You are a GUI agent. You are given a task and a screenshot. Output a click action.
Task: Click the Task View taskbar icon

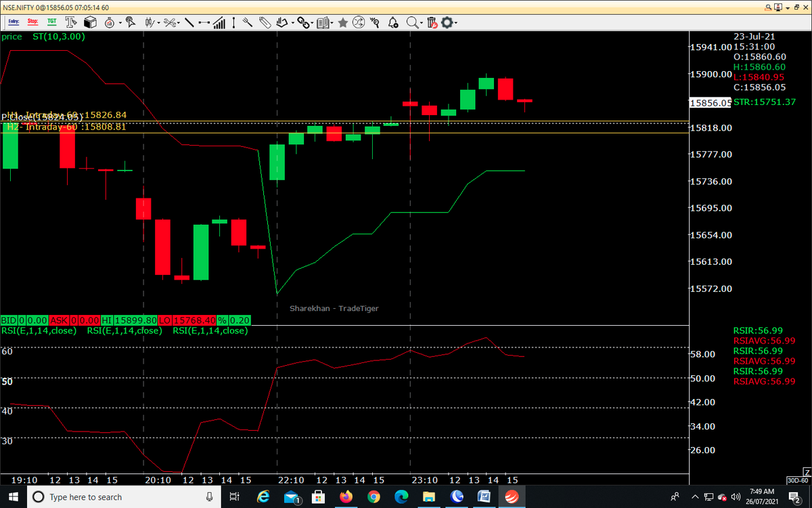tap(234, 496)
